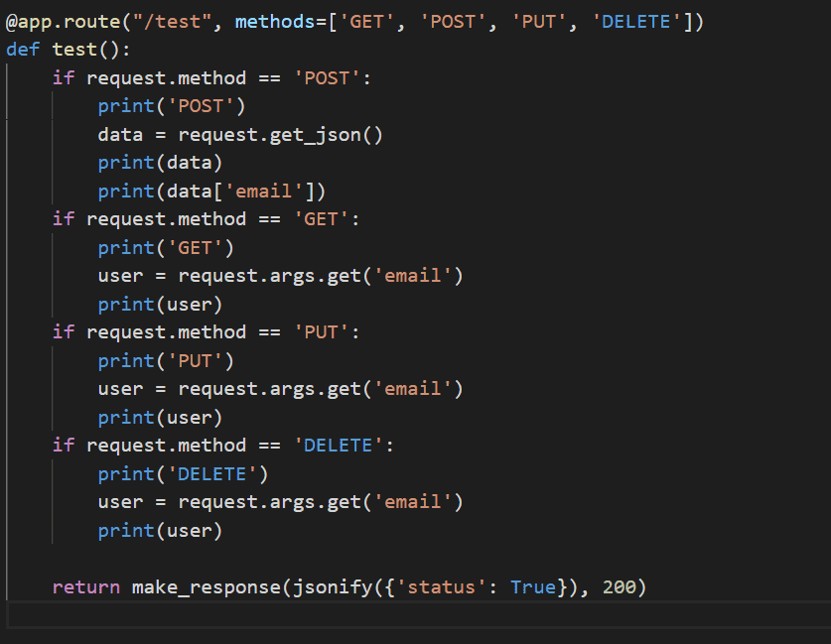Click the @app.route decorator text
The image size is (831, 644).
point(63,22)
